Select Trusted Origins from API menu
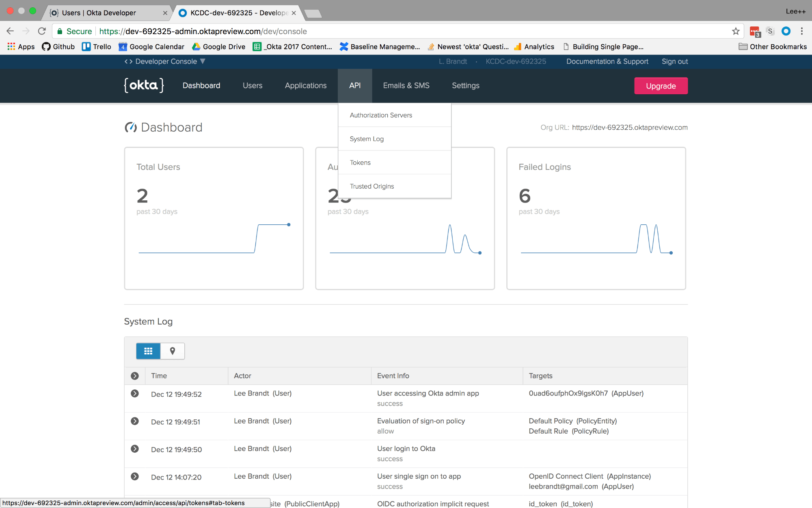 (372, 186)
